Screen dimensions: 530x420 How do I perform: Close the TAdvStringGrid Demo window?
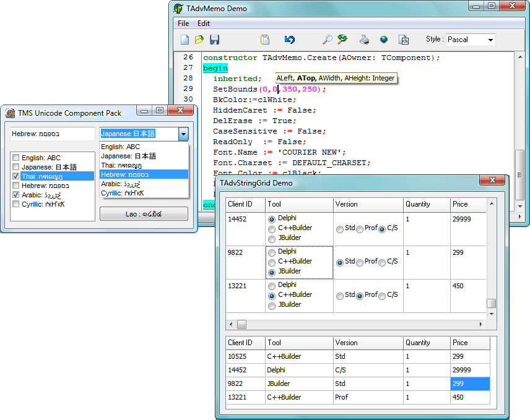coord(492,180)
